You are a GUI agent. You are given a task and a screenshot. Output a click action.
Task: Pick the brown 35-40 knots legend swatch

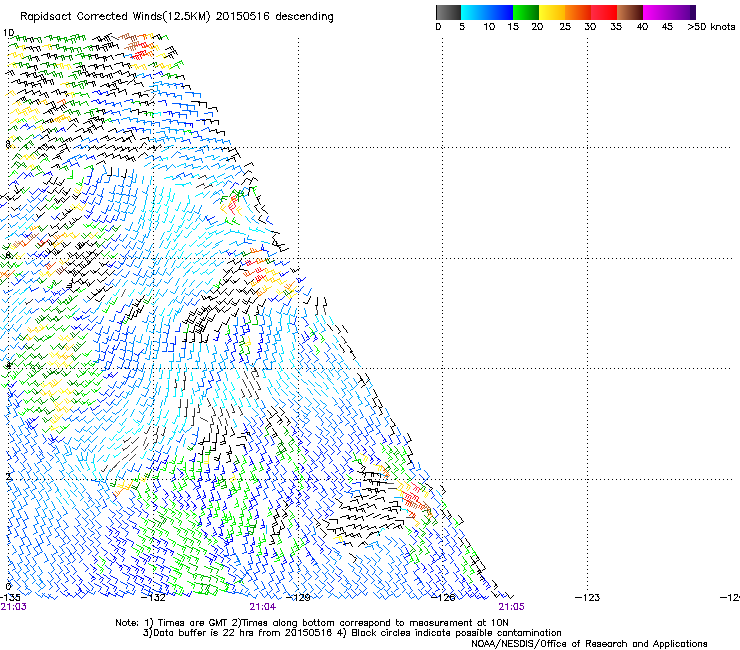coord(630,12)
